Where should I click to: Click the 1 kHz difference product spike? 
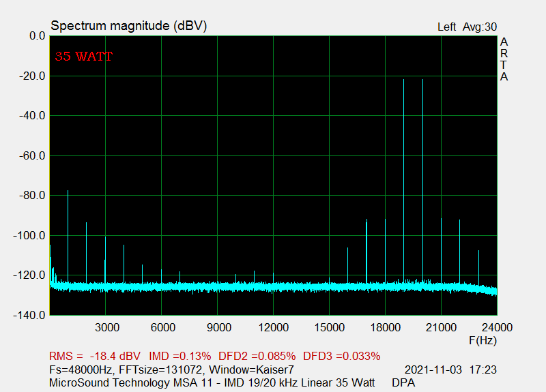[68, 237]
